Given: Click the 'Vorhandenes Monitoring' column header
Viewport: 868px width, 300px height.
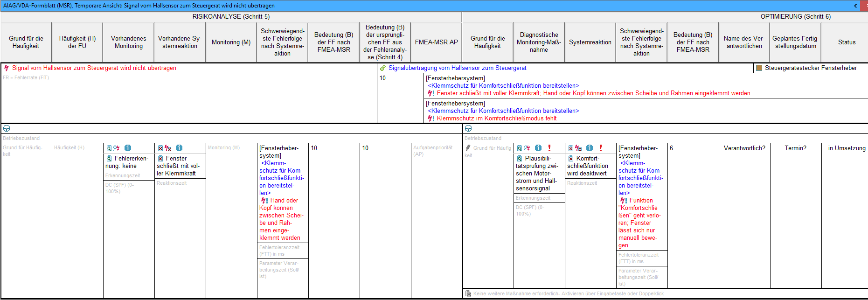Looking at the screenshot, I should click(x=129, y=42).
